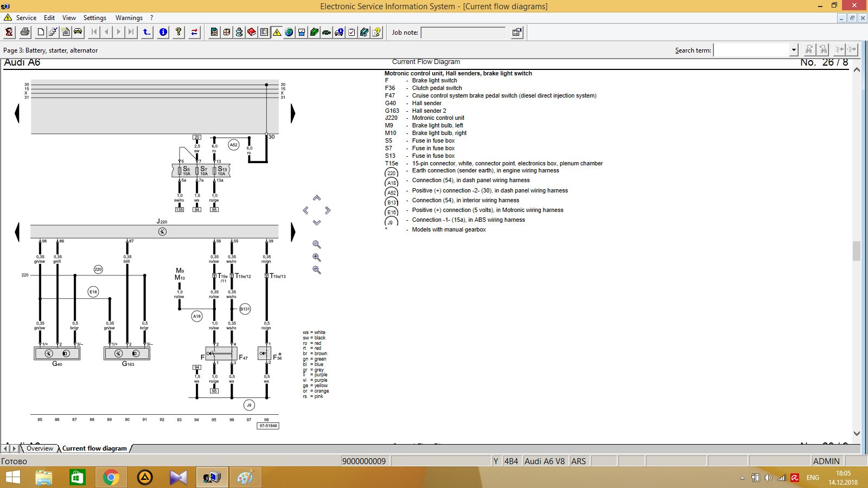Zoom in with the plus magnifier icon
The height and width of the screenshot is (488, 868).
pos(317,258)
